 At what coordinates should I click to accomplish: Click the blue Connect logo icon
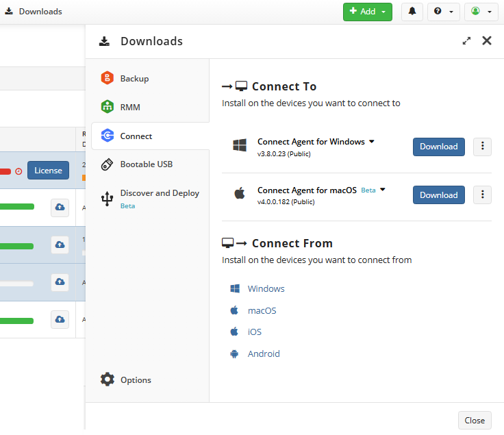coord(108,136)
